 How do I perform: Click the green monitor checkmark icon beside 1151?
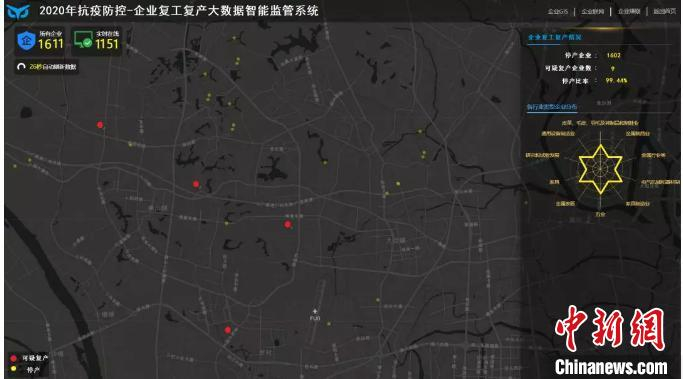(x=83, y=39)
